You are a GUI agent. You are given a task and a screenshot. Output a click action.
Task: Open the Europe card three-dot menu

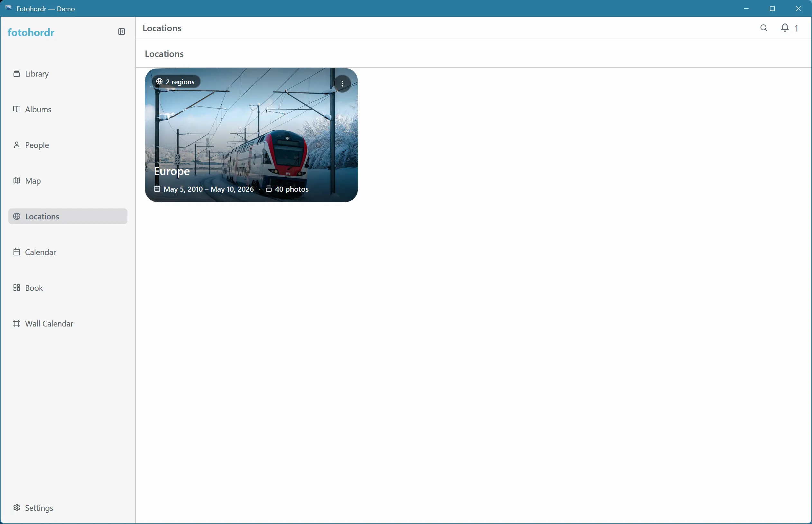(342, 83)
